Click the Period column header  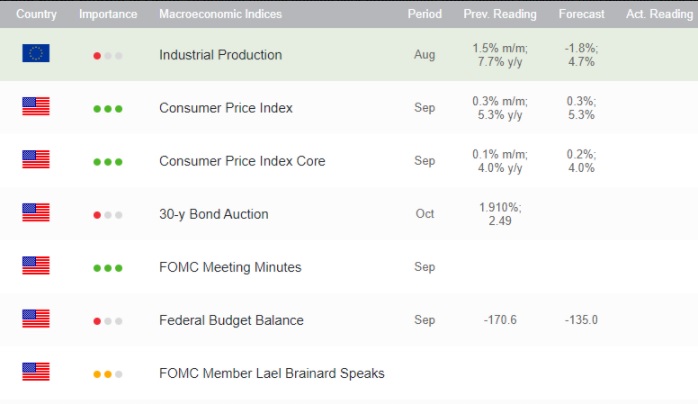[425, 15]
